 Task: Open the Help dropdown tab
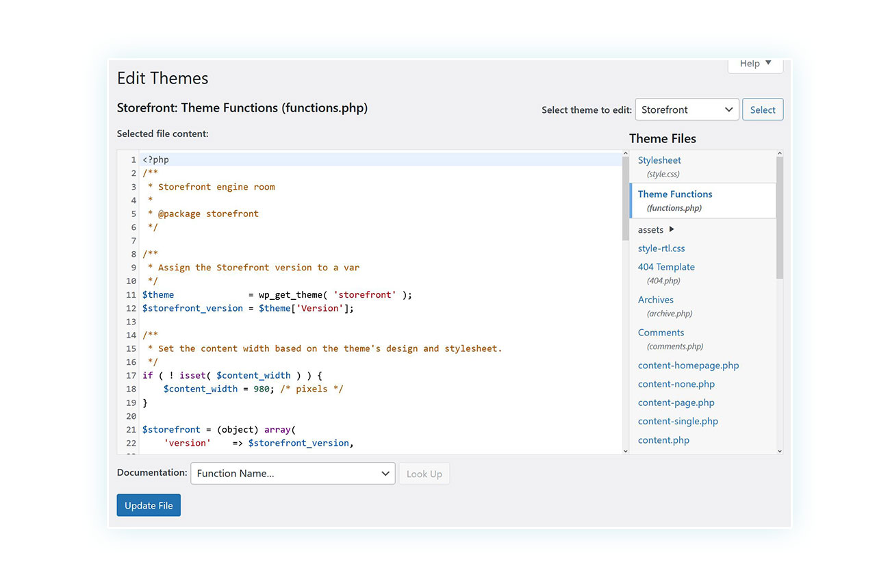755,64
